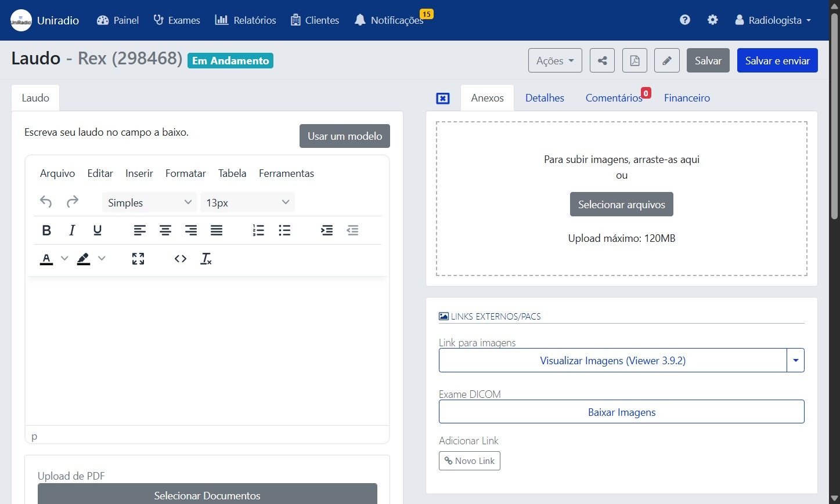Click the clear formatting icon
This screenshot has width=840, height=504.
click(206, 259)
